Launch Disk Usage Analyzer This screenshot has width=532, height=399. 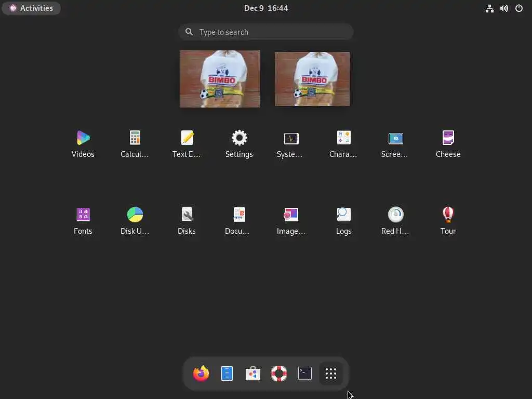[135, 221]
